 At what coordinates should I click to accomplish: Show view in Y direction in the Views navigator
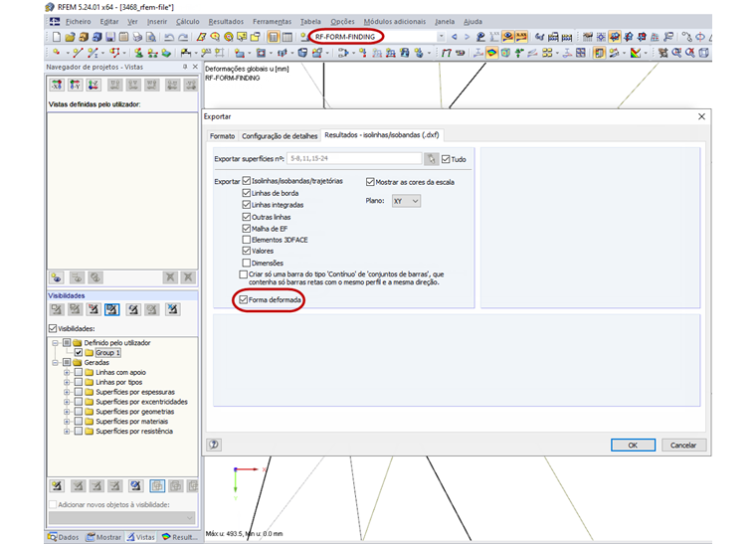point(75,86)
